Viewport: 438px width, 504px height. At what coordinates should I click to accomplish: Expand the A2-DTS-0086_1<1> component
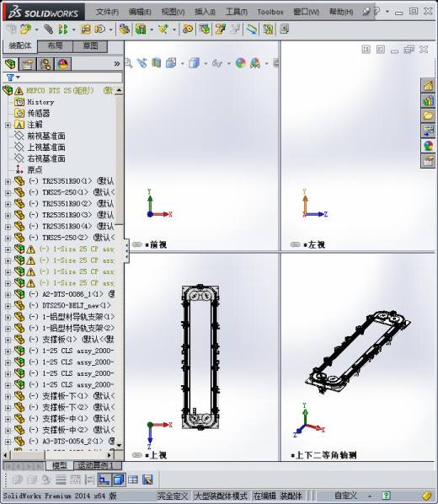coord(8,294)
